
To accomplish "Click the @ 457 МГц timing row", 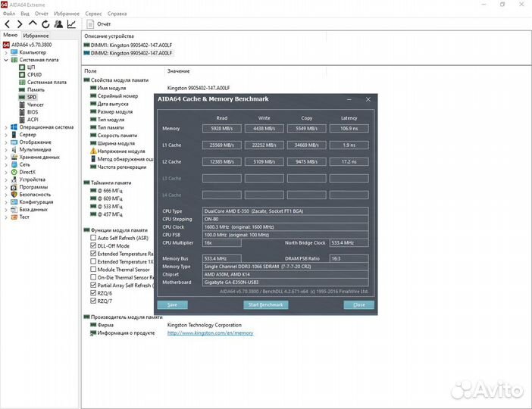I will (110, 214).
